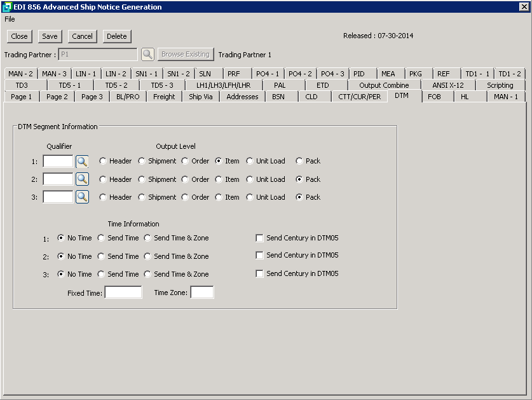Focus the Time Zone text box
The height and width of the screenshot is (400, 532).
202,293
